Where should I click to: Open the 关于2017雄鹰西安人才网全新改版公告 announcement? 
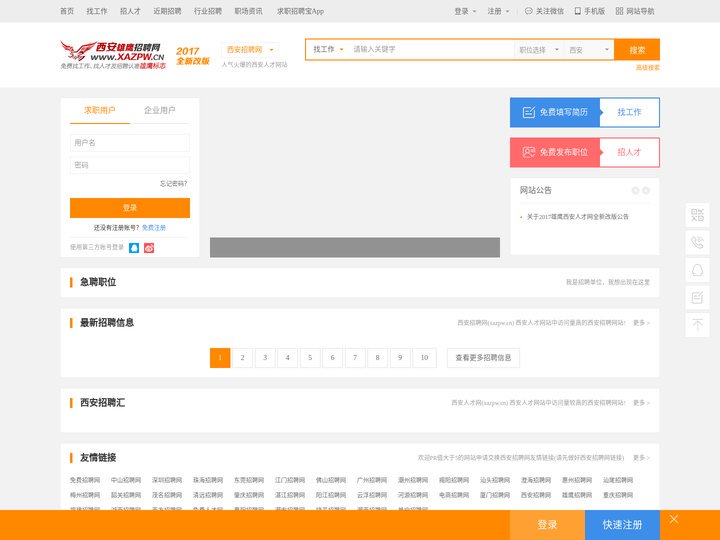point(577,217)
